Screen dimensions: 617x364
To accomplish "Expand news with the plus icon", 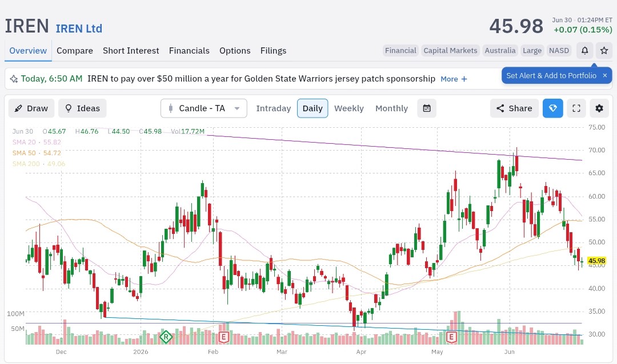I will pos(464,79).
